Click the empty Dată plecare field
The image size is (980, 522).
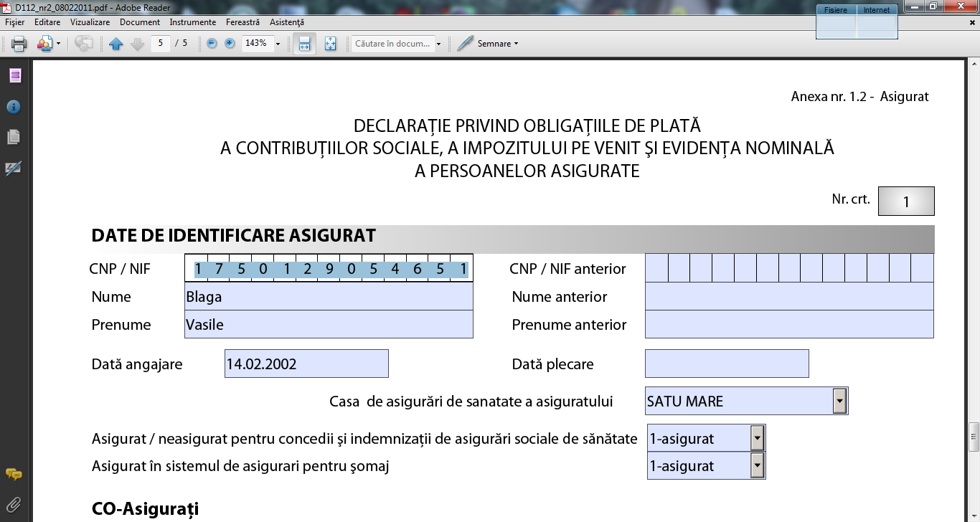pyautogui.click(x=727, y=364)
